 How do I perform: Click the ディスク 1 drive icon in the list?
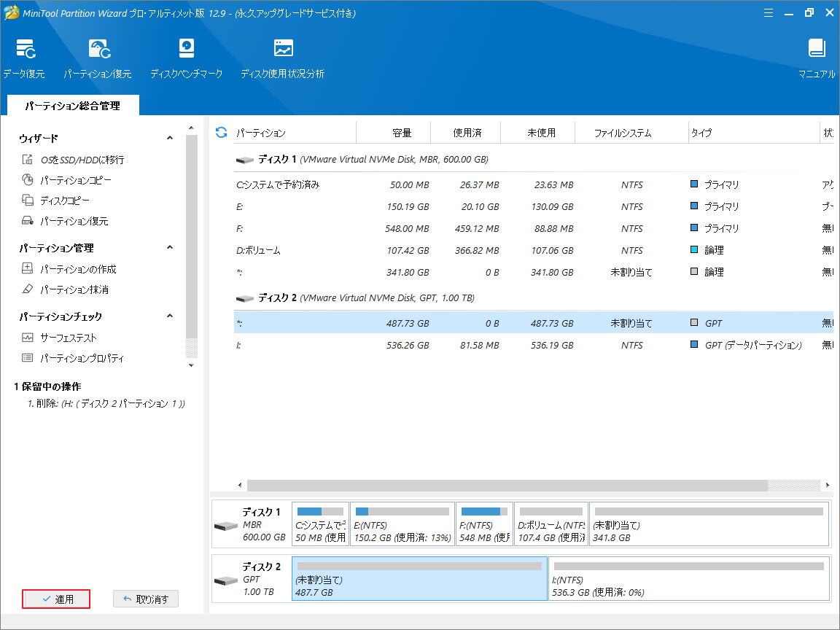tap(245, 160)
